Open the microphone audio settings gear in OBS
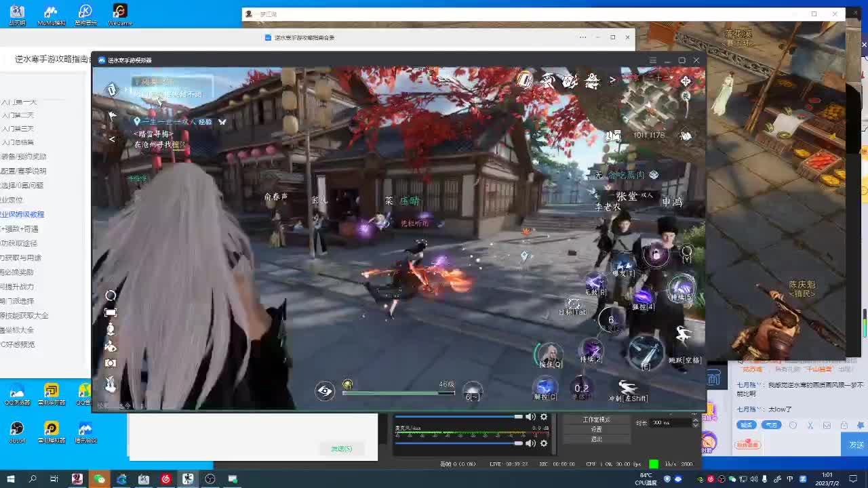 tap(544, 443)
